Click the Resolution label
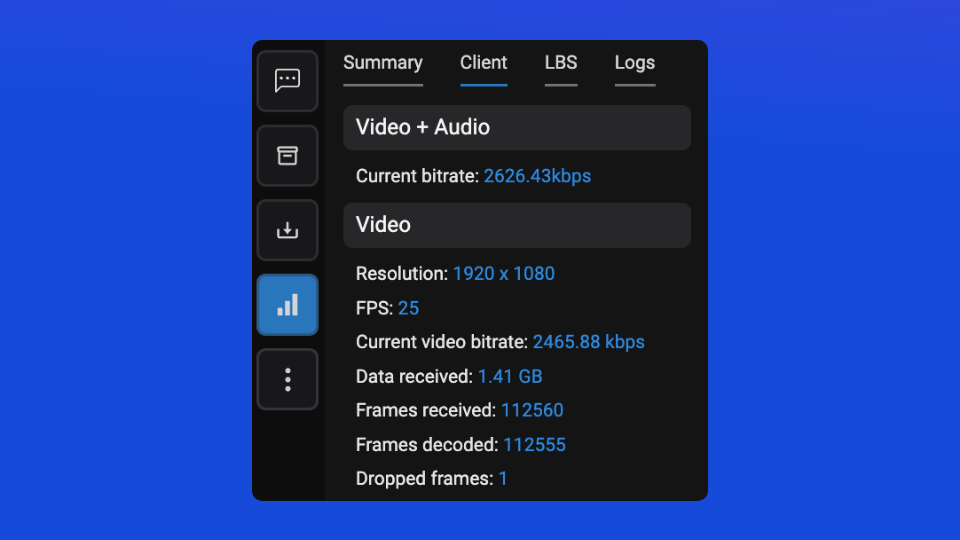 click(x=402, y=274)
